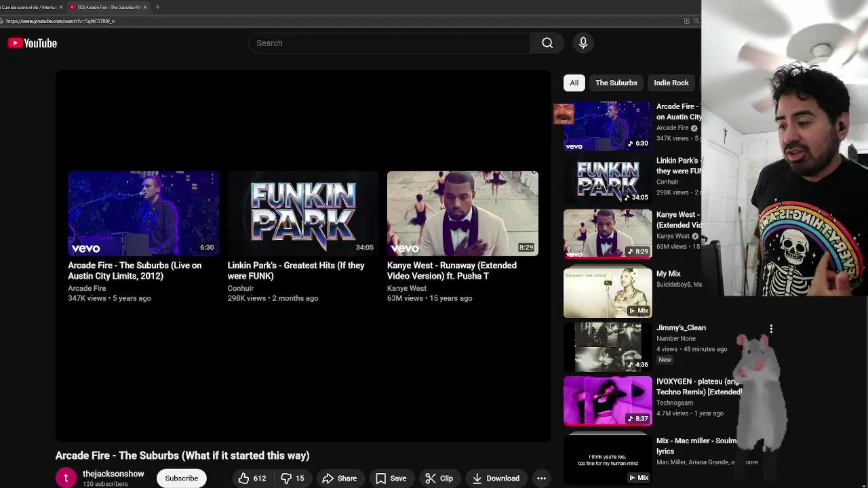Open My Mix playlist thumbnail
The height and width of the screenshot is (488, 868).
pyautogui.click(x=608, y=293)
